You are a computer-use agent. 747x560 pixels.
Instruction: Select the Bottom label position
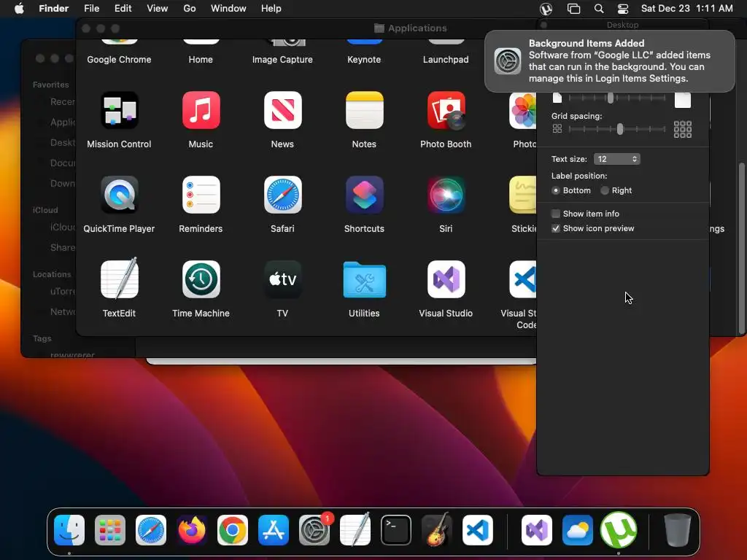[x=555, y=190]
